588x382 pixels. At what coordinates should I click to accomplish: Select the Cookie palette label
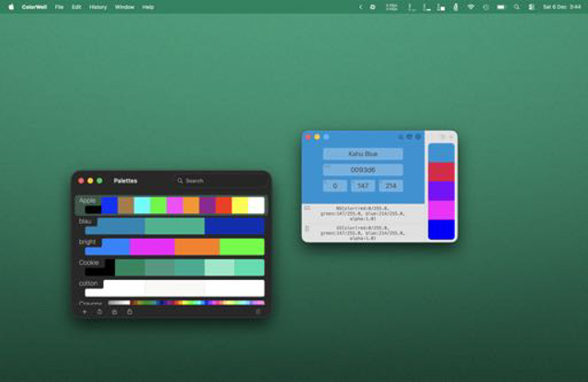89,263
